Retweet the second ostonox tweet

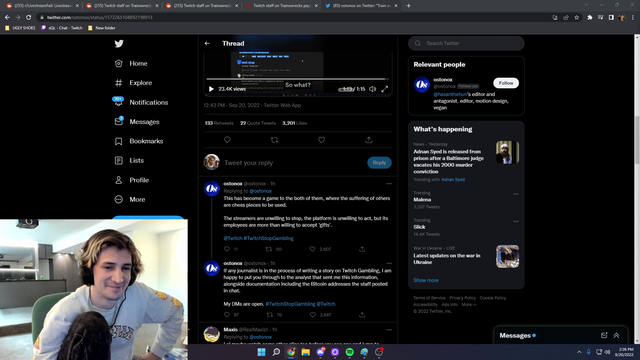269,315
